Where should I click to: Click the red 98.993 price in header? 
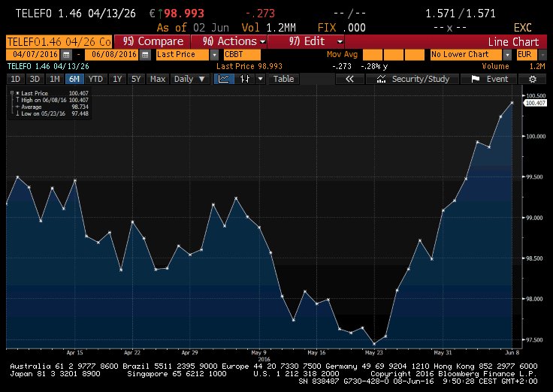184,14
